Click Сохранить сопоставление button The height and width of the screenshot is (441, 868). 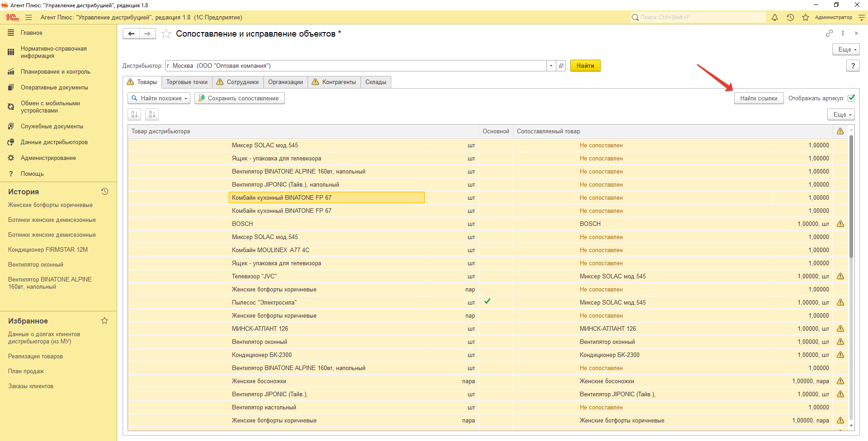[239, 98]
